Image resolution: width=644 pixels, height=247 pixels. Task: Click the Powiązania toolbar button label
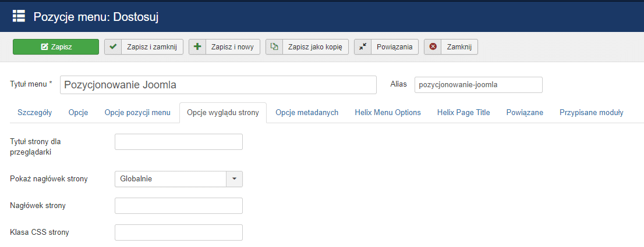pos(395,46)
